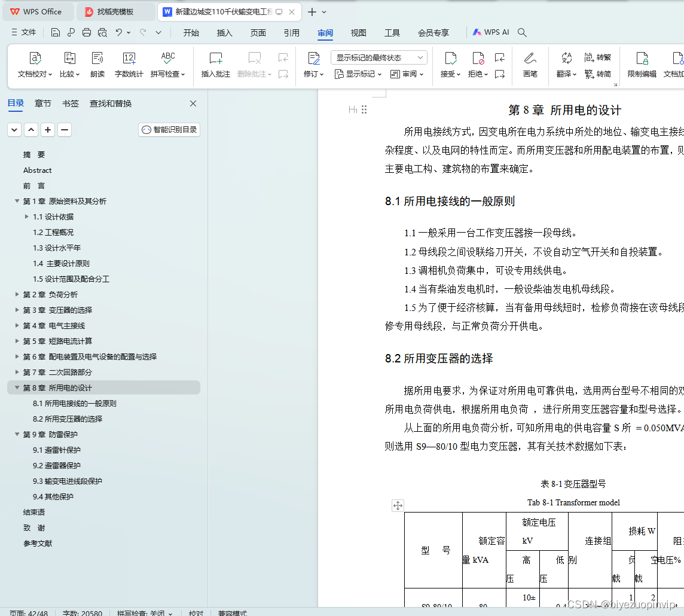Screen dimensions: 684x616
Task: Click the minus demote-level button in outline pane
Action: click(65, 130)
